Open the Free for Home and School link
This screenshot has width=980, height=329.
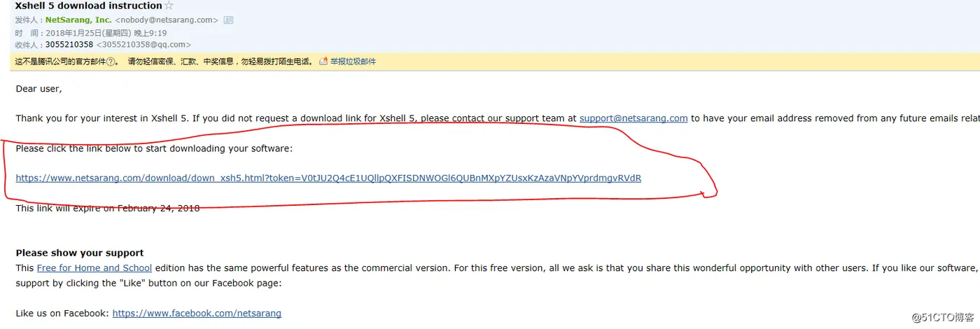(x=94, y=268)
